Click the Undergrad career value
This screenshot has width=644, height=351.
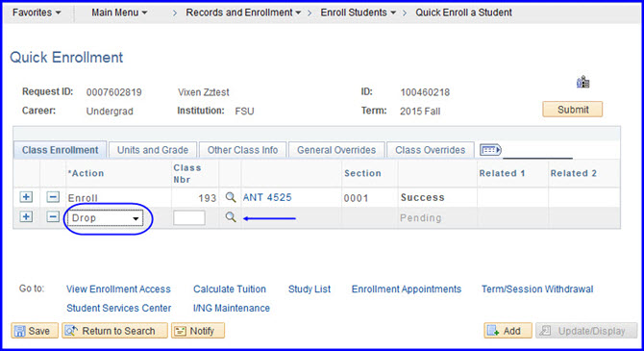(x=110, y=112)
